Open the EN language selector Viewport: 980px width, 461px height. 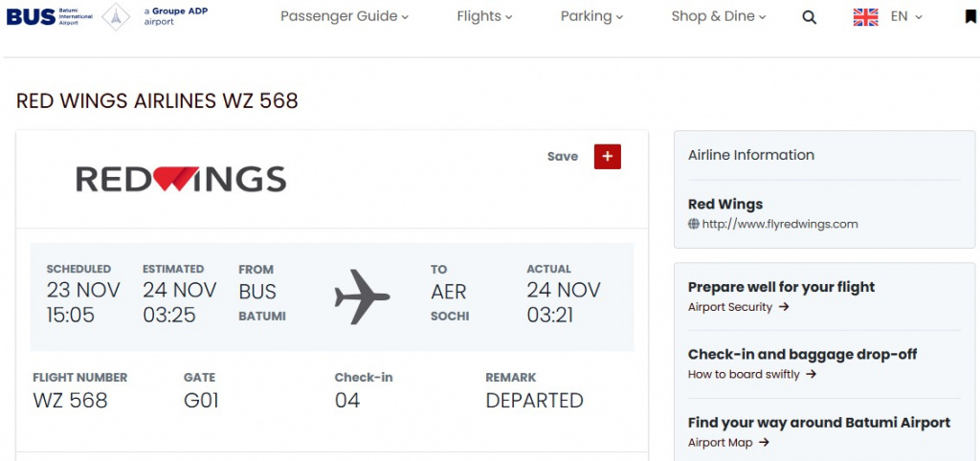[905, 16]
